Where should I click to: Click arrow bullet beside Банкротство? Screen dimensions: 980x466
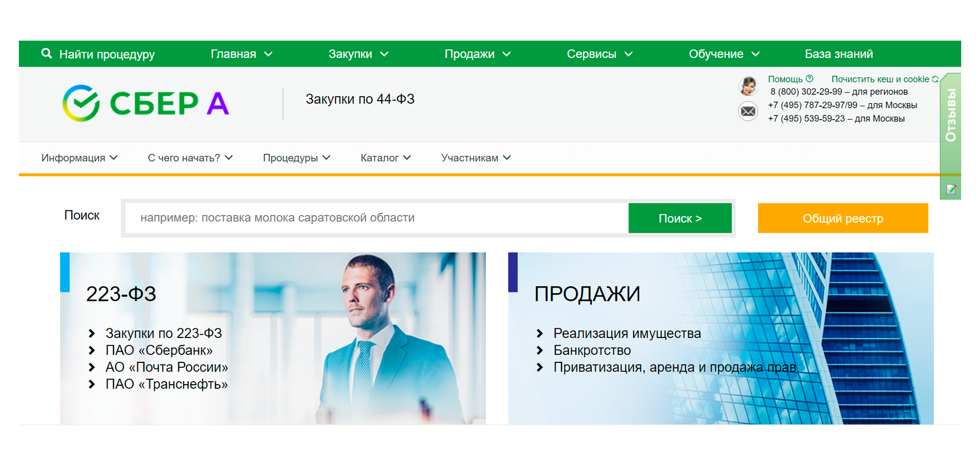540,350
